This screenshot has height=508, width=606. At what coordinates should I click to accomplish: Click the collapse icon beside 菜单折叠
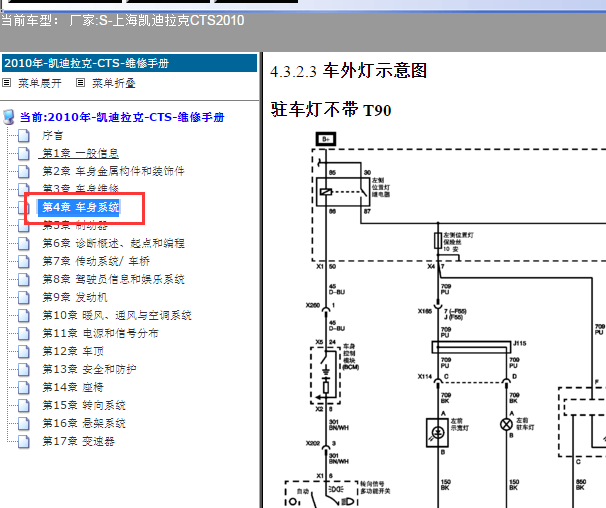click(x=80, y=83)
